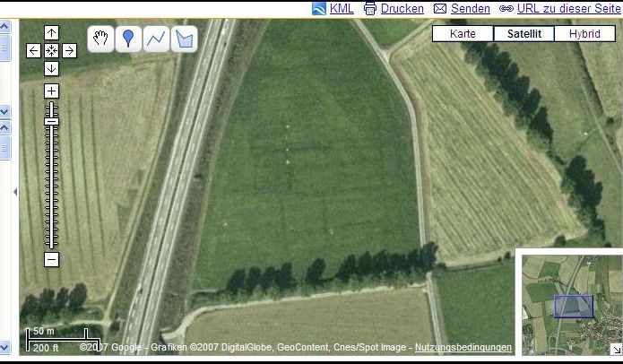The image size is (623, 364).
Task: Select the blue placemark tool
Action: pos(128,39)
